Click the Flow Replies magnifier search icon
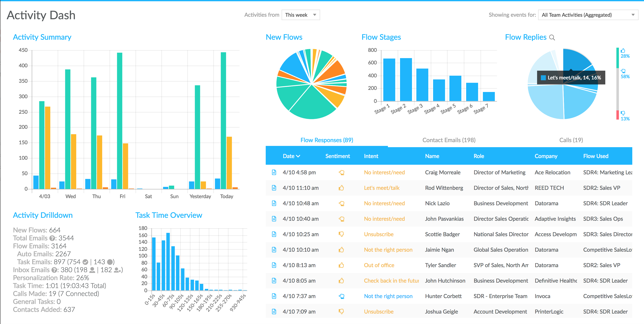Screen dimensions: 644x324 click(552, 37)
